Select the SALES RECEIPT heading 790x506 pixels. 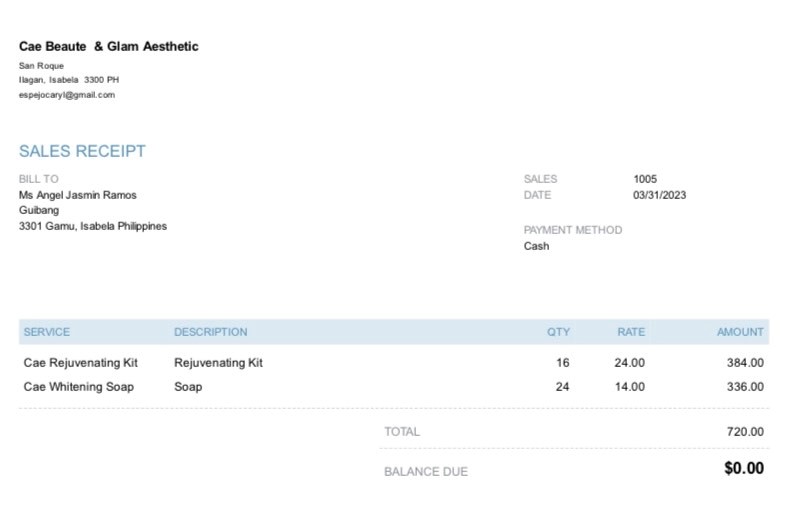82,151
